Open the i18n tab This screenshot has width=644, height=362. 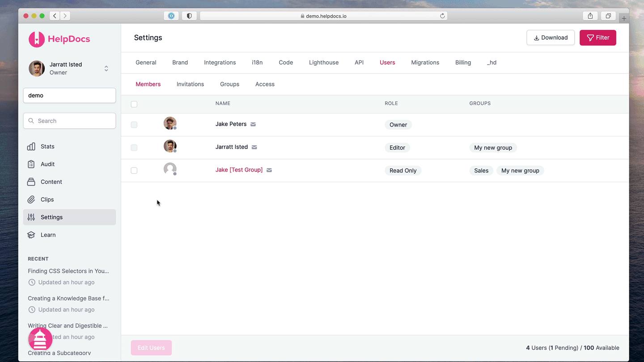click(x=257, y=63)
